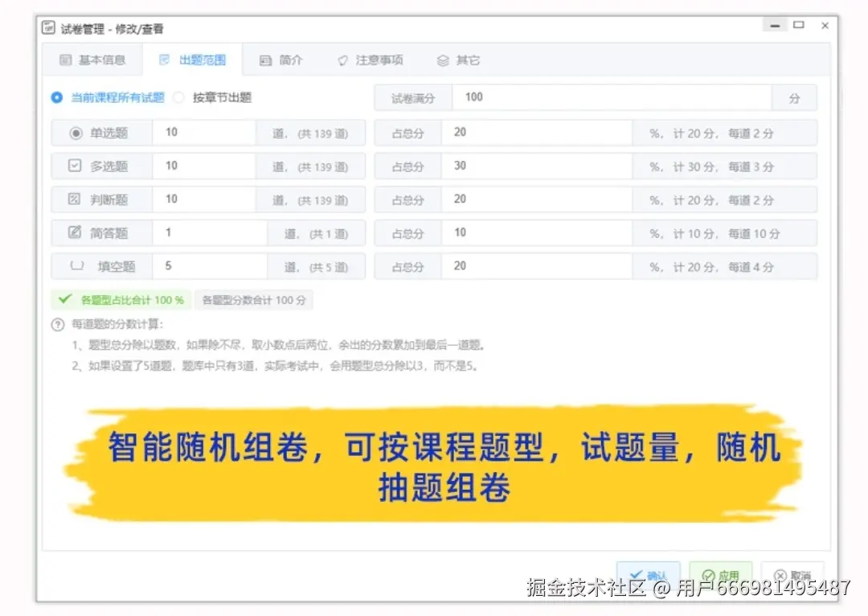The width and height of the screenshot is (868, 616).
Task: Click text 每道 4 分
Action: coord(751,267)
